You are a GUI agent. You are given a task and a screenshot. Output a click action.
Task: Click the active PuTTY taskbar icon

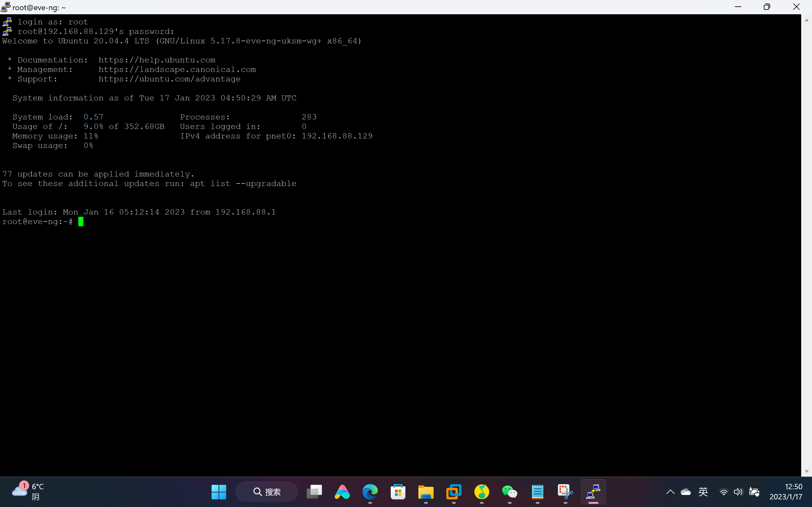point(593,492)
